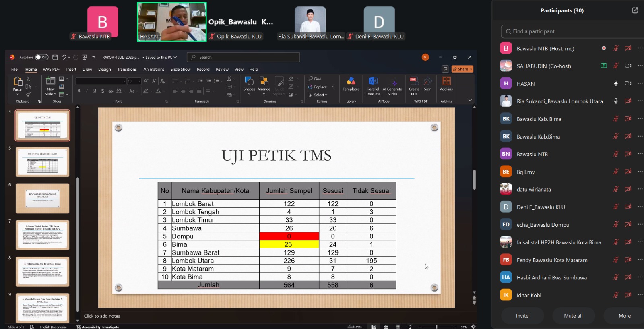Click the Invite button
Viewport: 644px width, 329px height.
pos(522,316)
